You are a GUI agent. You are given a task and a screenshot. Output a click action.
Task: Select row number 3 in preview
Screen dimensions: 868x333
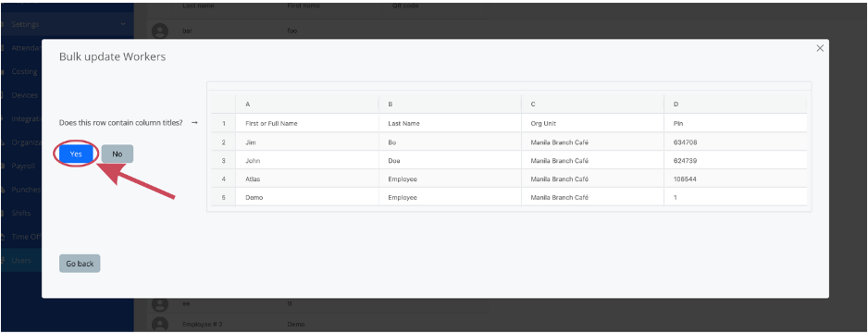click(224, 161)
